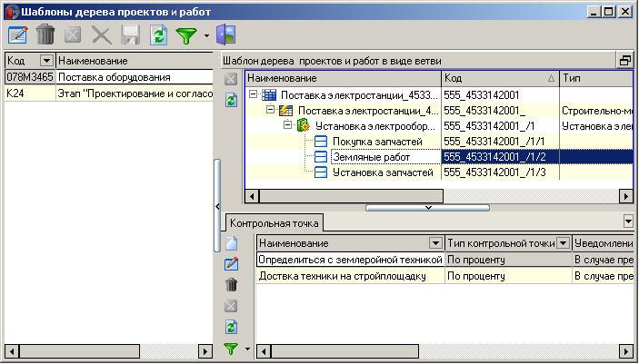Open the filter dropdown arrow in top toolbar
639x364 pixels.
206,35
